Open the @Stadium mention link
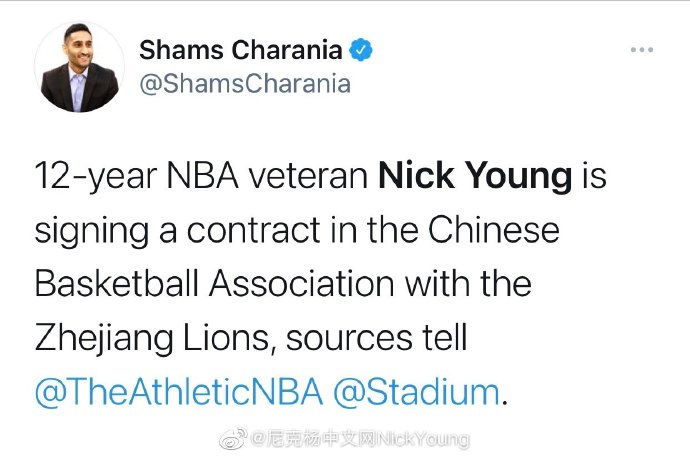The height and width of the screenshot is (457, 690). pos(416,392)
